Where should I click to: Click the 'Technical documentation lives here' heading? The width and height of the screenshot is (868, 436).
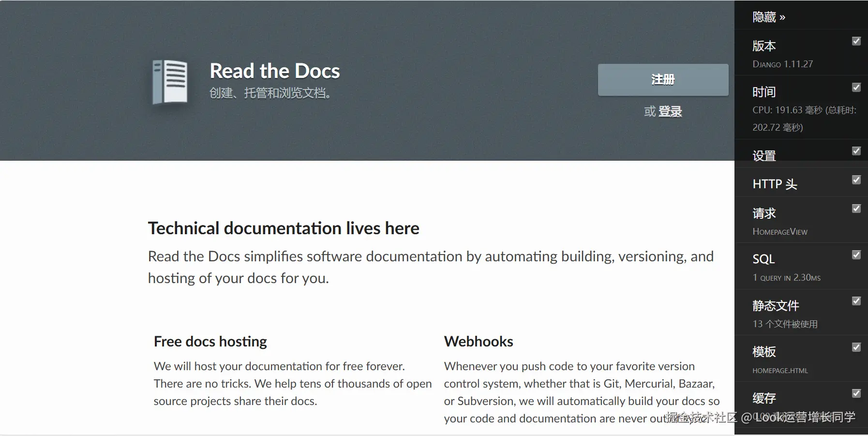point(284,228)
